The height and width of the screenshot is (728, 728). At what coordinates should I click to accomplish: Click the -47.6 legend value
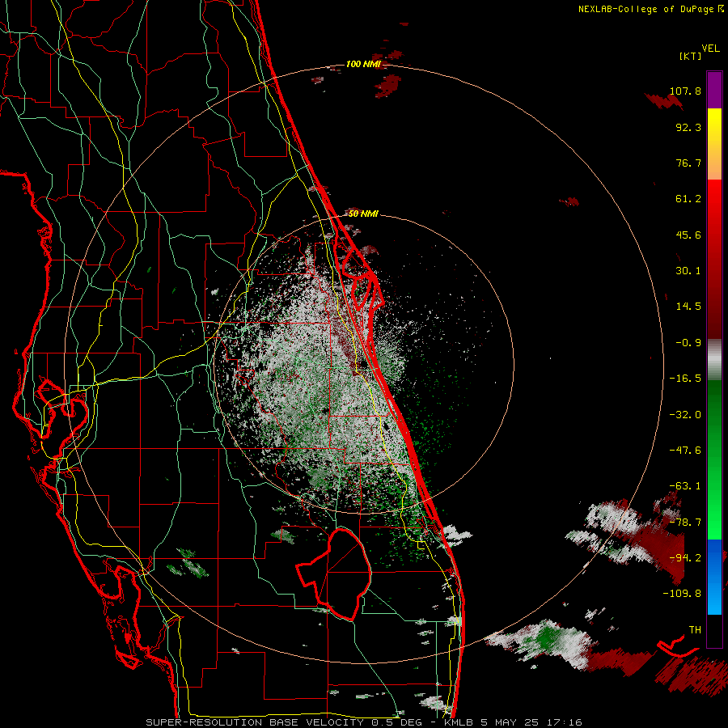click(x=685, y=451)
